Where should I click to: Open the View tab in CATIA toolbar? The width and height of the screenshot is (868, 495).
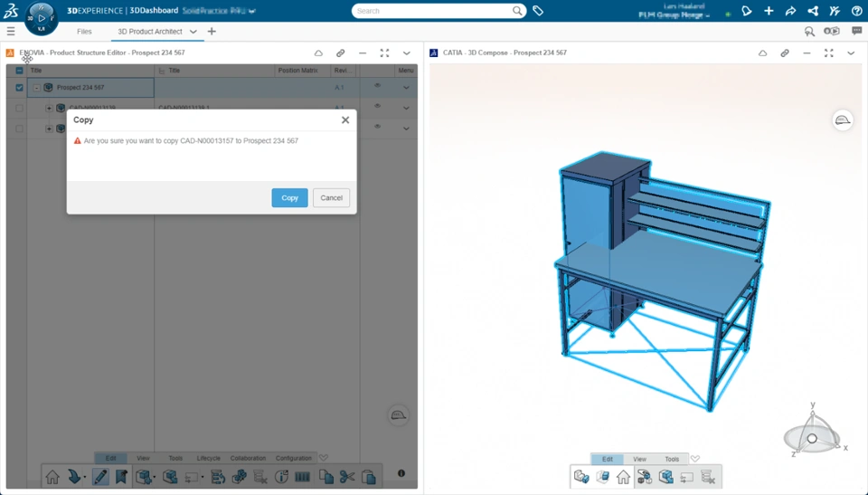tap(639, 459)
